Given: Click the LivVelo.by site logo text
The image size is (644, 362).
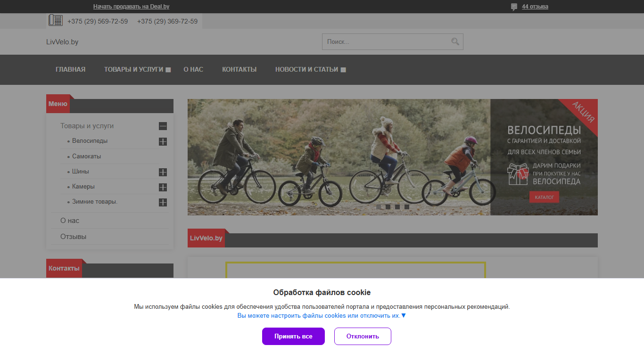Looking at the screenshot, I should (62, 42).
